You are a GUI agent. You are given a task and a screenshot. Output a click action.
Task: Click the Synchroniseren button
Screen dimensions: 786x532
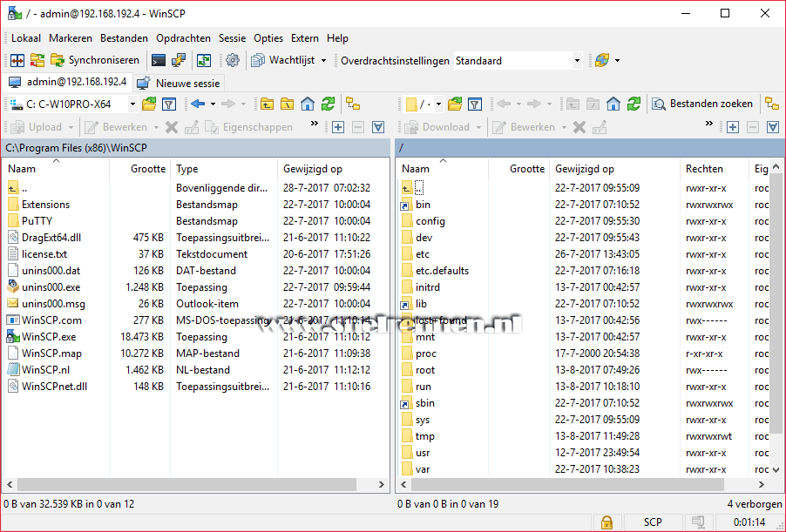click(95, 61)
